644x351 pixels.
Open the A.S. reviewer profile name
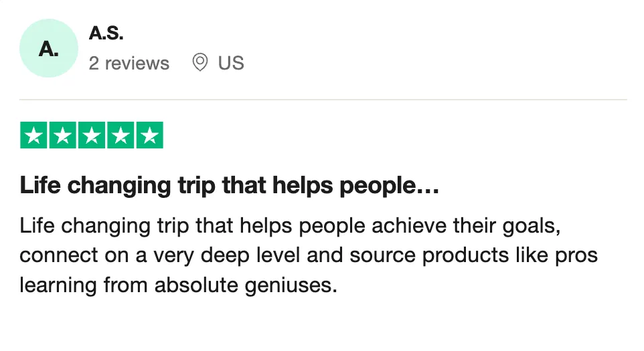(x=106, y=33)
